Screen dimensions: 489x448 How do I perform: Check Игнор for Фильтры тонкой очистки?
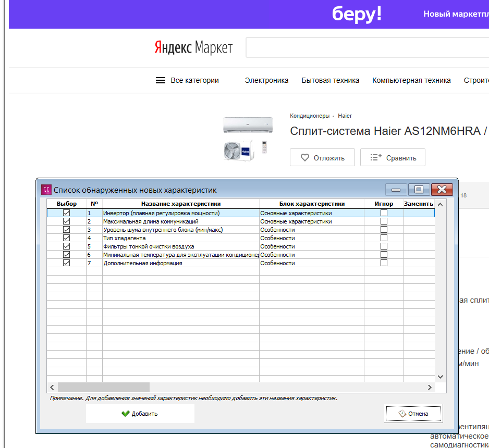click(x=384, y=246)
